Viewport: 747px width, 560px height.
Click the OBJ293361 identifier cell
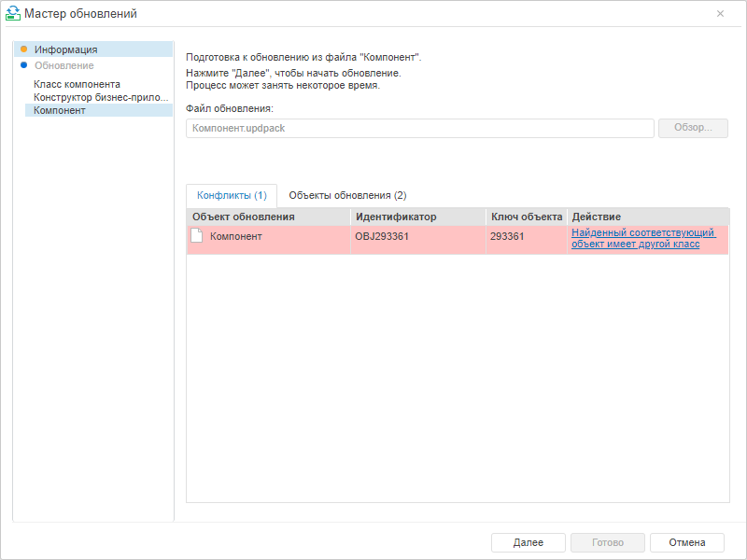click(382, 236)
